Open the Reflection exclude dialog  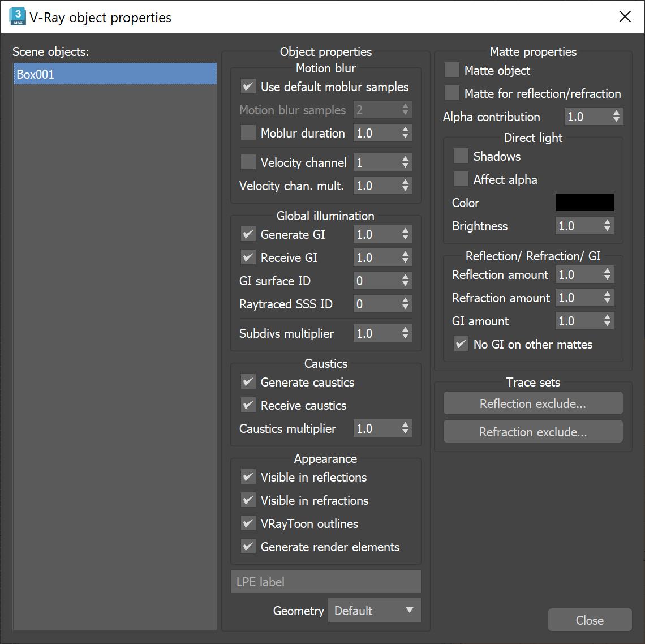[532, 403]
